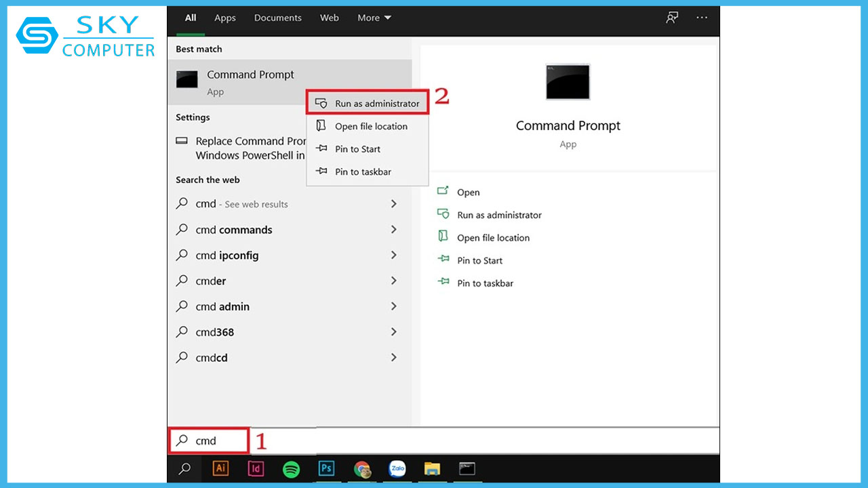The height and width of the screenshot is (488, 868).
Task: Expand chevron for cmd admin
Action: (393, 306)
